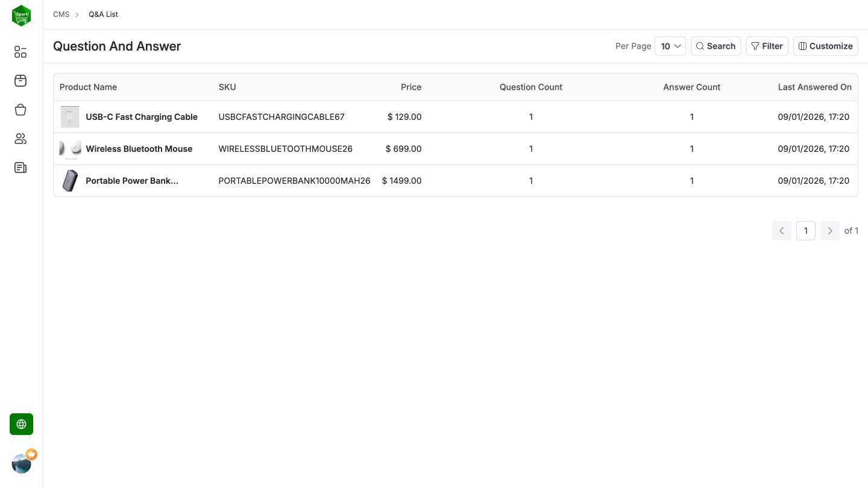Select the funnel icon on the Filter button
Viewport: 868px width, 488px height.
pos(755,46)
